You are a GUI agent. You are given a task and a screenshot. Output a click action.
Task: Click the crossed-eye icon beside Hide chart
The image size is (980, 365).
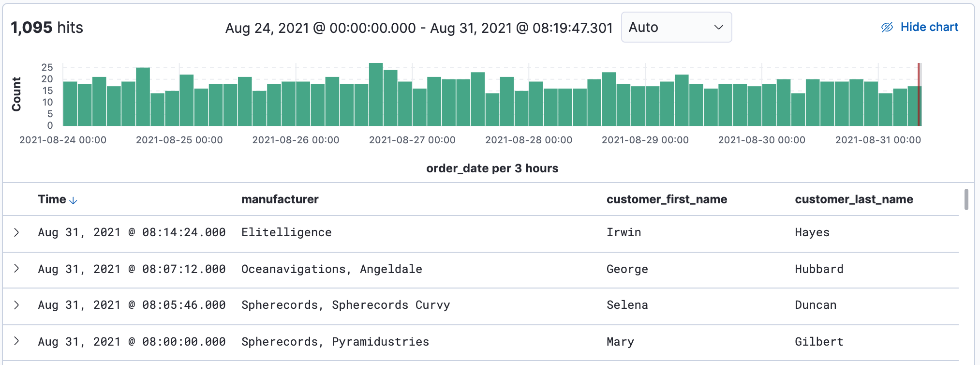coord(887,28)
